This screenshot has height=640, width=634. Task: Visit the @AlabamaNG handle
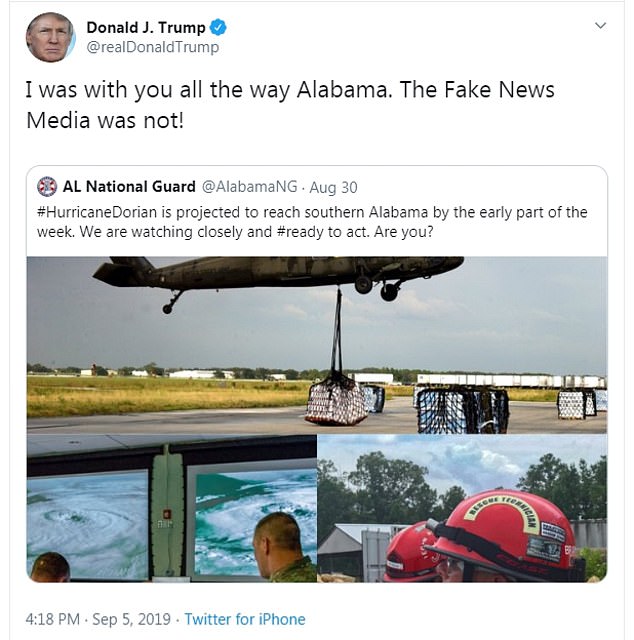[x=249, y=187]
